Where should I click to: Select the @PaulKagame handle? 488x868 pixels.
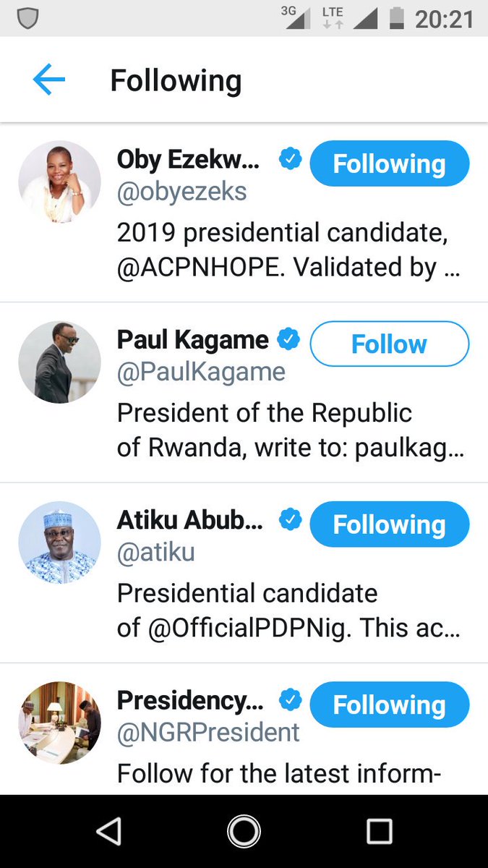[x=201, y=372]
